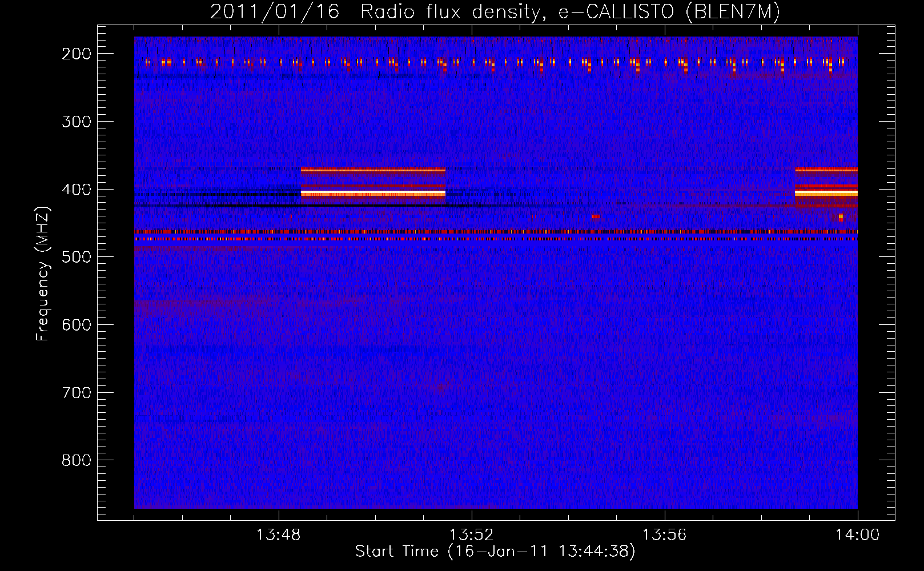
Task: Click the "Start Time (16-Jan-11 13:44:38)" label
Action: pos(495,552)
